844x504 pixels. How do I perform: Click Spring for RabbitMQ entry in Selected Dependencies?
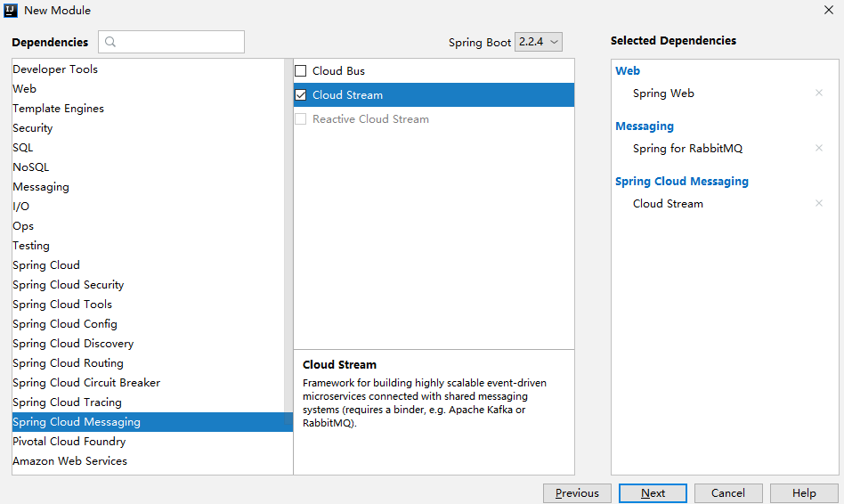pyautogui.click(x=687, y=149)
